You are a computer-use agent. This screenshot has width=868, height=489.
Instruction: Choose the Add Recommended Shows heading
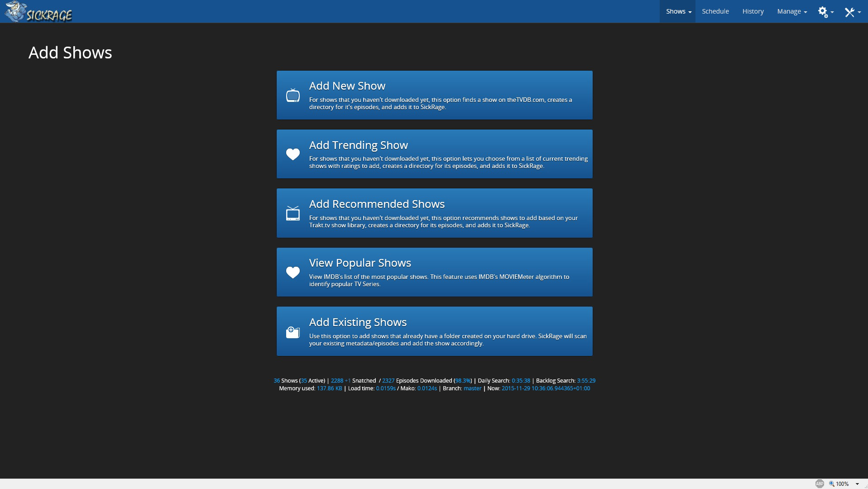(x=377, y=204)
